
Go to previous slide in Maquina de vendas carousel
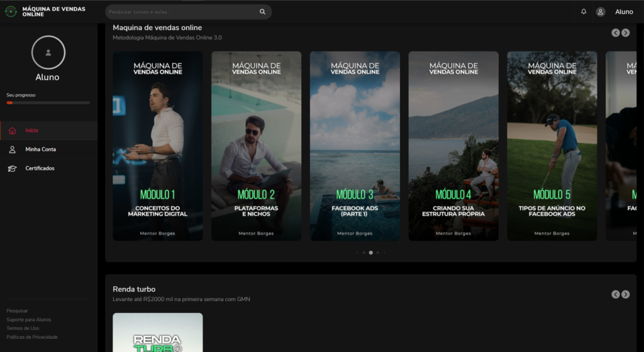(x=616, y=33)
